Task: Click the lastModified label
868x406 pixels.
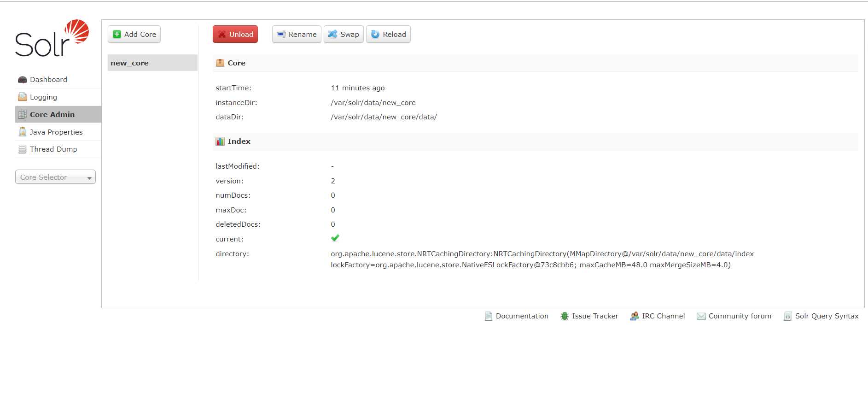Action: point(238,166)
